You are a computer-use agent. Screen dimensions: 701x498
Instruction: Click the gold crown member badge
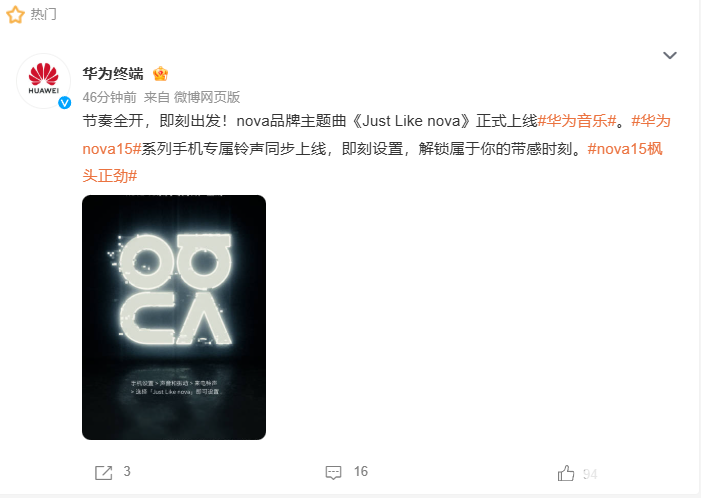[x=160, y=73]
